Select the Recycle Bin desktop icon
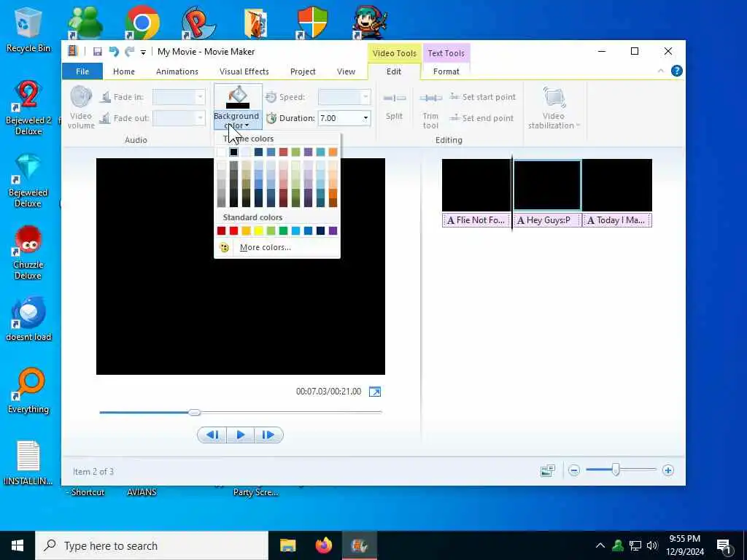 point(28,29)
